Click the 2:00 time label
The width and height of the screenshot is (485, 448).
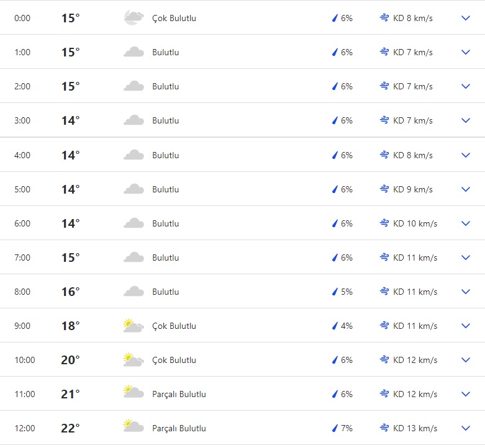coord(22,86)
